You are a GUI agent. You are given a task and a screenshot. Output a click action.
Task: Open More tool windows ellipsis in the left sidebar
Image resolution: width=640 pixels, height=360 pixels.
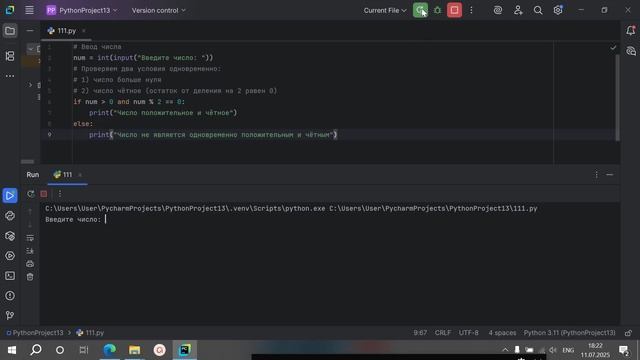click(x=10, y=76)
